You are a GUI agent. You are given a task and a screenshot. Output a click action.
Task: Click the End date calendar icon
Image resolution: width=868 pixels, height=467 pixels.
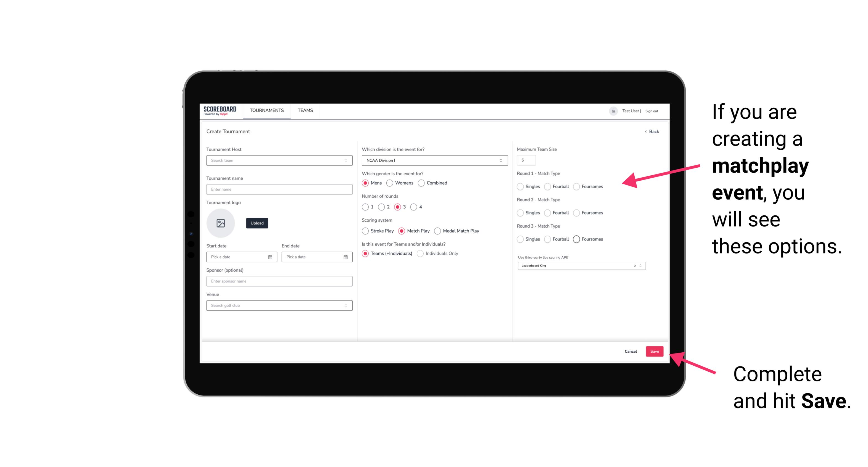pyautogui.click(x=345, y=257)
